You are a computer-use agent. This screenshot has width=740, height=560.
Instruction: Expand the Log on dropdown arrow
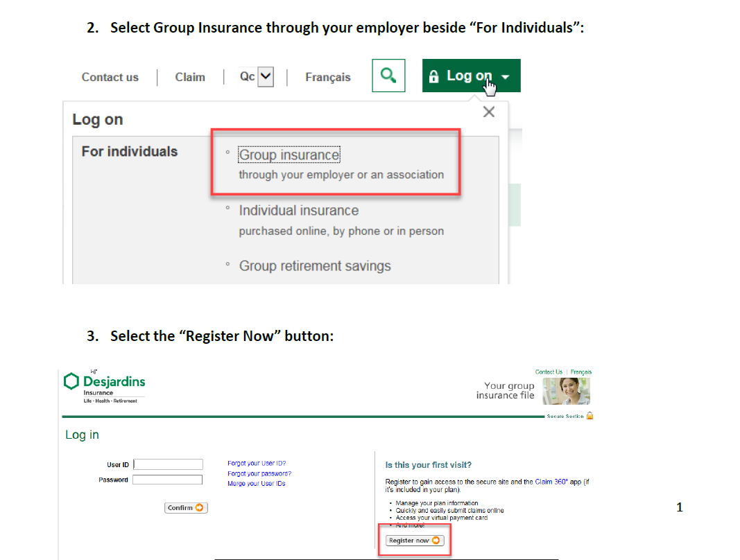click(506, 77)
